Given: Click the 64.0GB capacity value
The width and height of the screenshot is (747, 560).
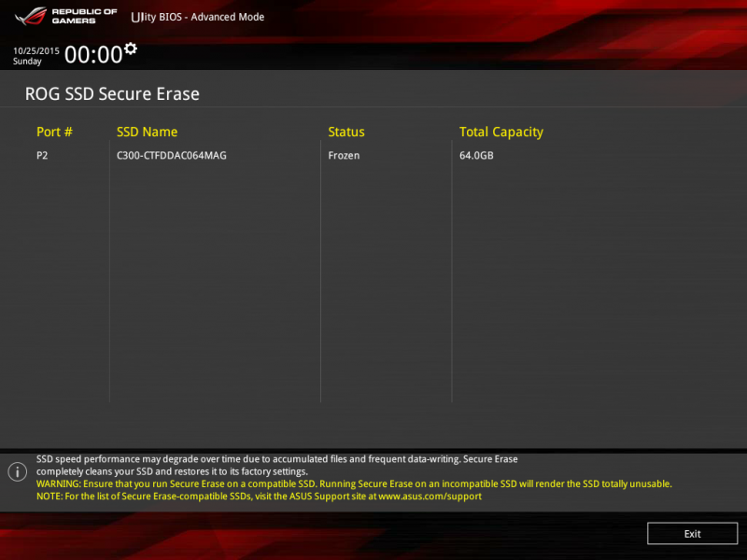Looking at the screenshot, I should pos(476,155).
